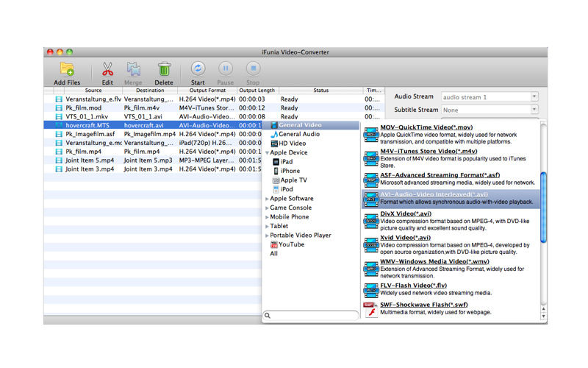This screenshot has height=368, width=588.
Task: Expand the Apple Software category
Action: pyautogui.click(x=267, y=199)
